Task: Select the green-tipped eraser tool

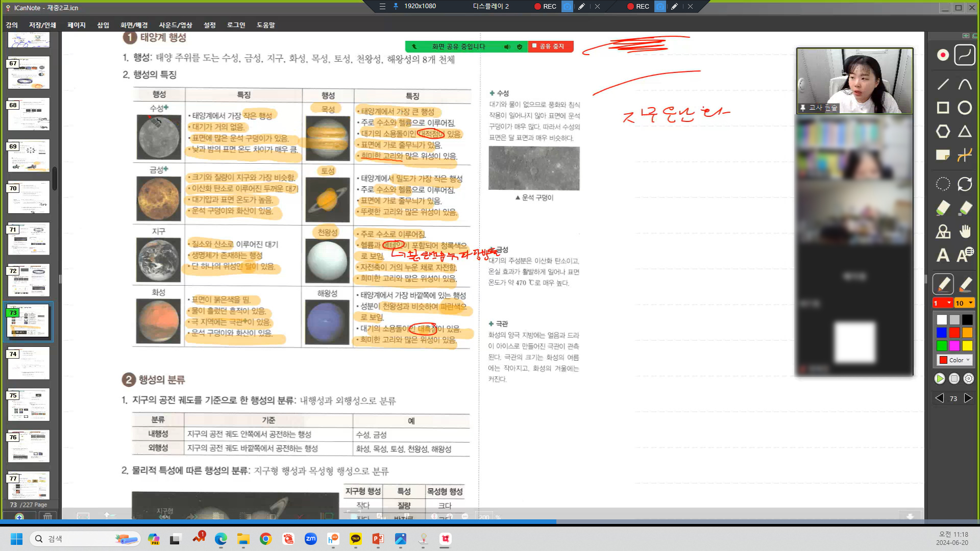Action: tap(943, 208)
